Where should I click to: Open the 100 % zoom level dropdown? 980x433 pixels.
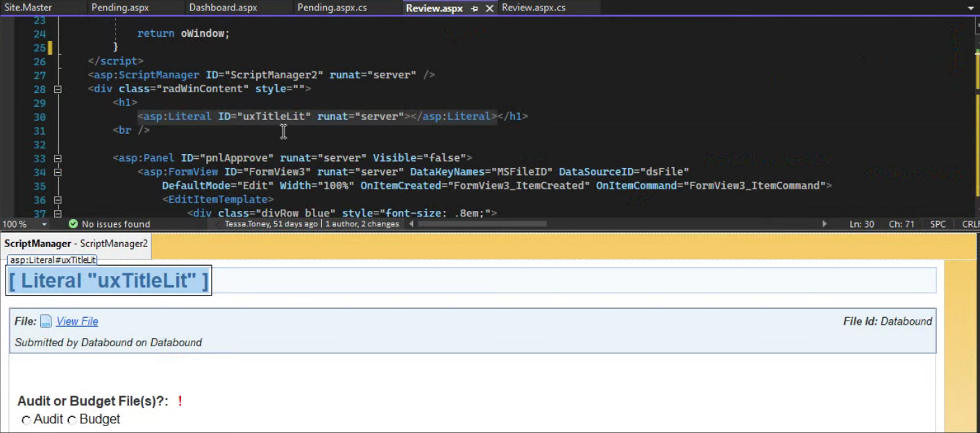[44, 224]
